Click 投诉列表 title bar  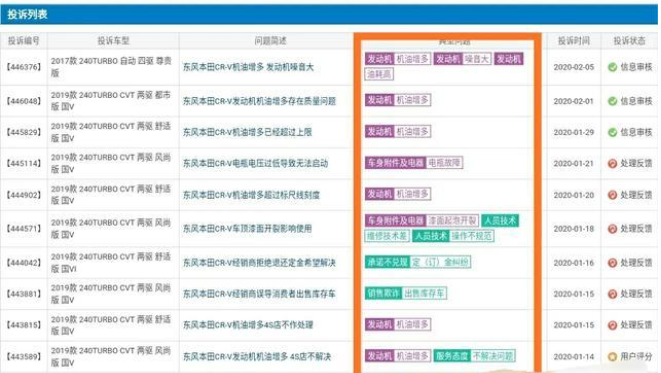pos(329,14)
